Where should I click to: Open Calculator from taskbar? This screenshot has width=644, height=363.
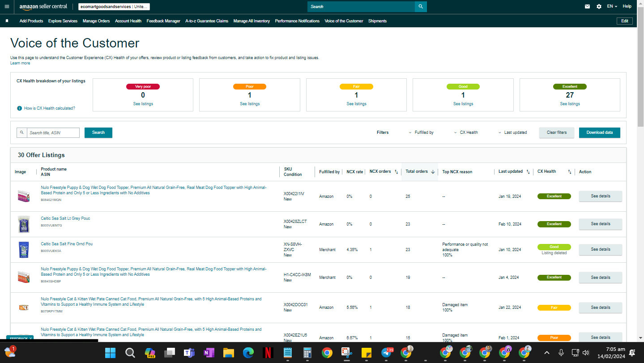tap(307, 353)
